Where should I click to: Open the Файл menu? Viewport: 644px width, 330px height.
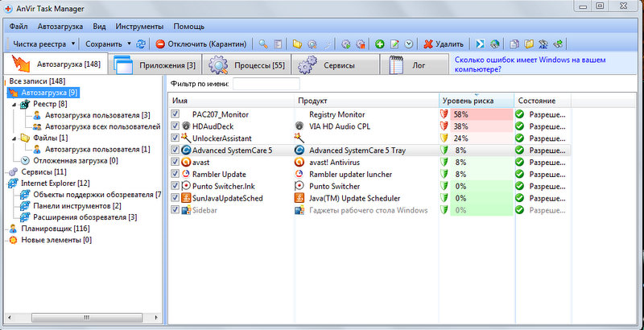tap(19, 27)
